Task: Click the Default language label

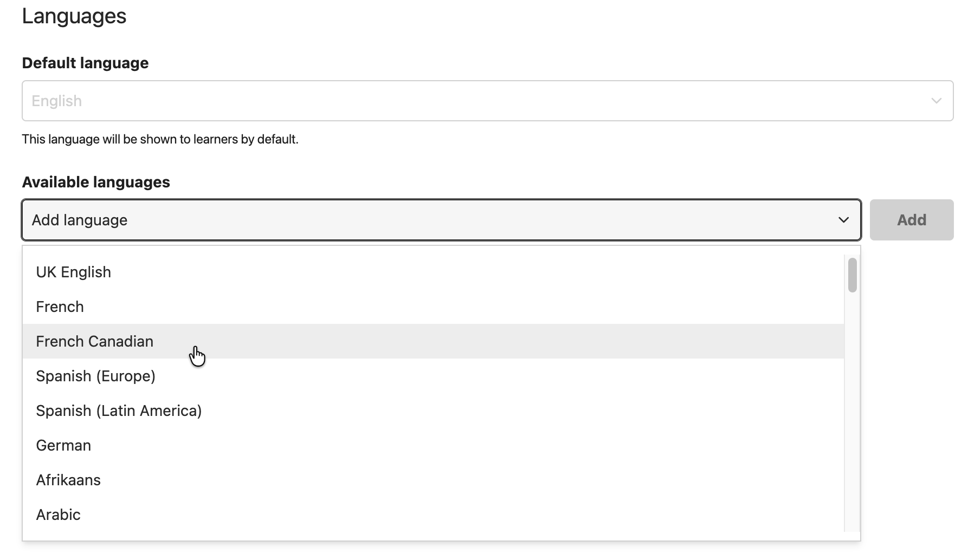Action: click(x=85, y=63)
